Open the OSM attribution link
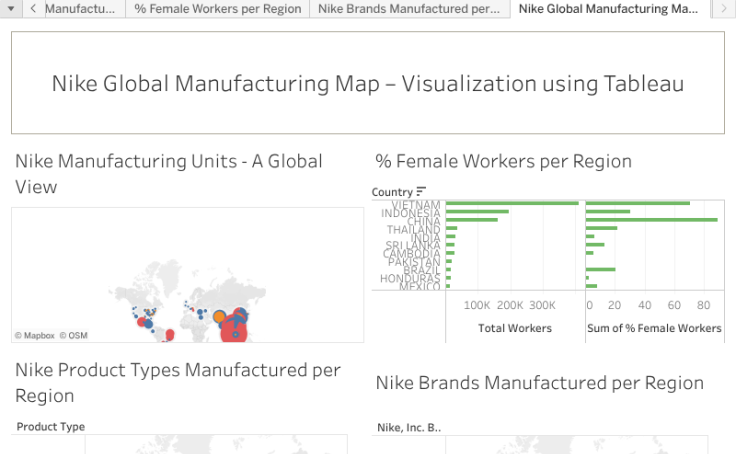This screenshot has height=454, width=736. (74, 336)
